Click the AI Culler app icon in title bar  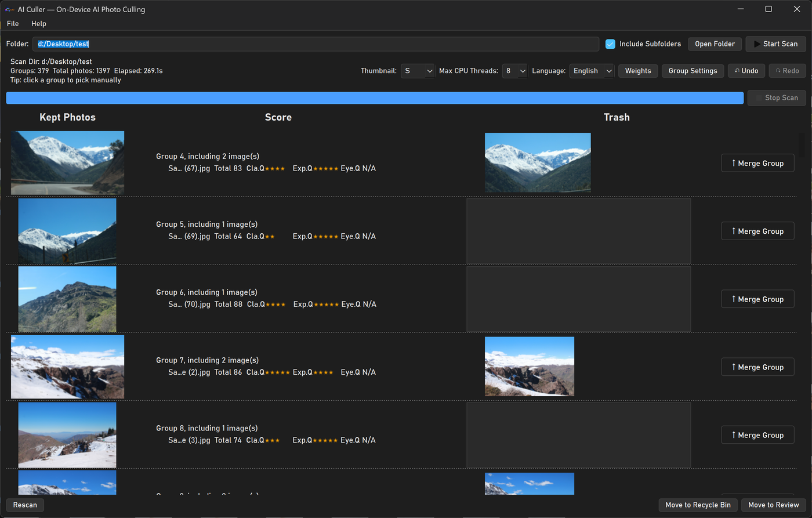point(9,9)
